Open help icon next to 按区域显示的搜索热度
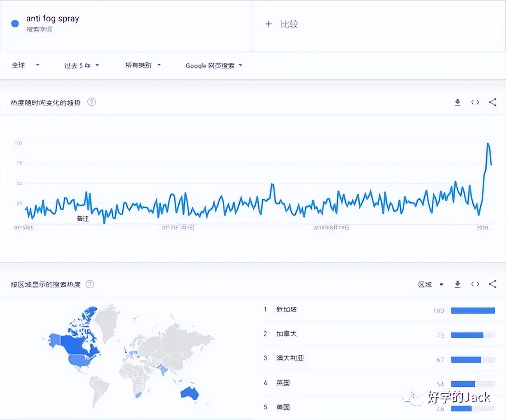Screen dimensions: 506x420 click(x=90, y=284)
